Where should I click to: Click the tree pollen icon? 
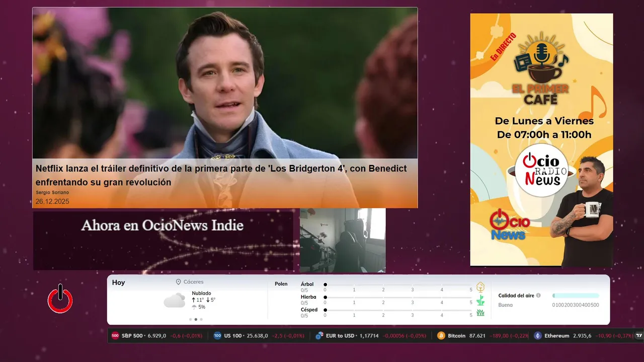point(480,287)
